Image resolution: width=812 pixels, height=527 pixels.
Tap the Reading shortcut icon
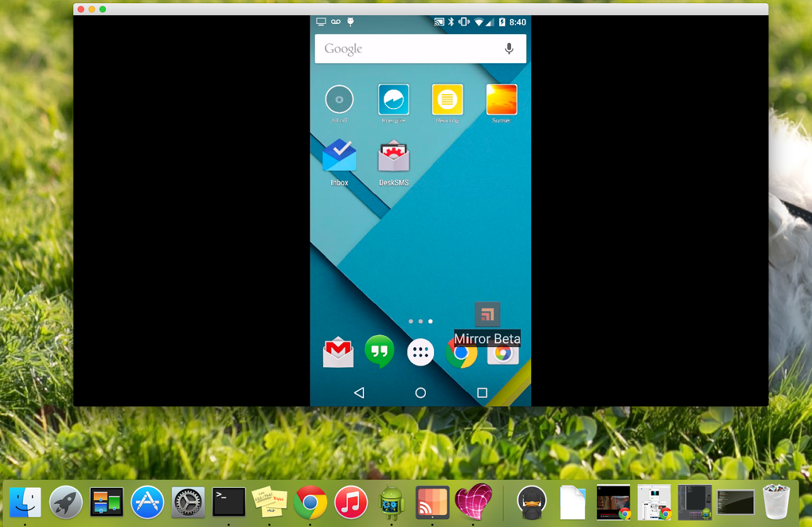(x=447, y=100)
